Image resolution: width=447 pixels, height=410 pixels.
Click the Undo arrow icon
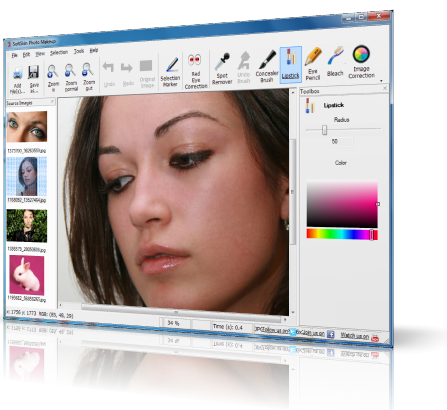coord(109,68)
